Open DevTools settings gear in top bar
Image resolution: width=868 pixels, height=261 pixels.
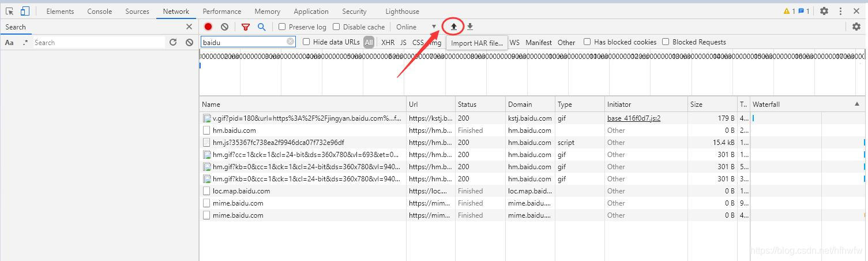(x=824, y=11)
